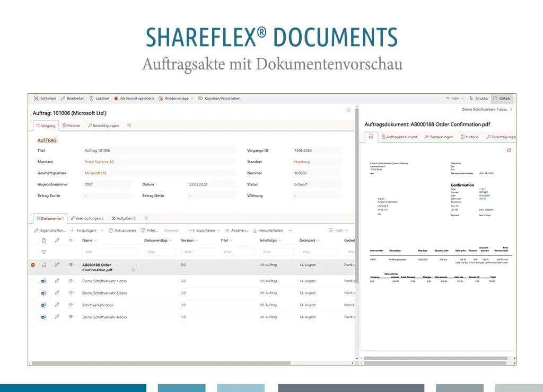Switch to the Historie tab
This screenshot has height=392, width=543.
coord(72,126)
